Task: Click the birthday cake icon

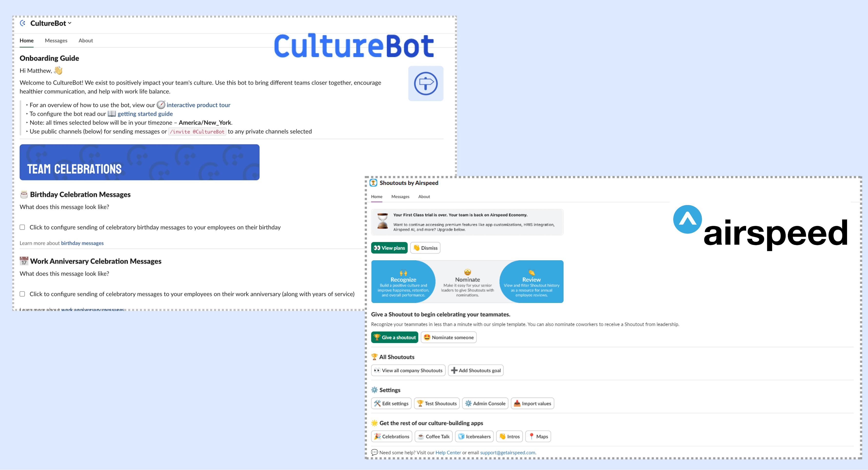Action: (24, 194)
